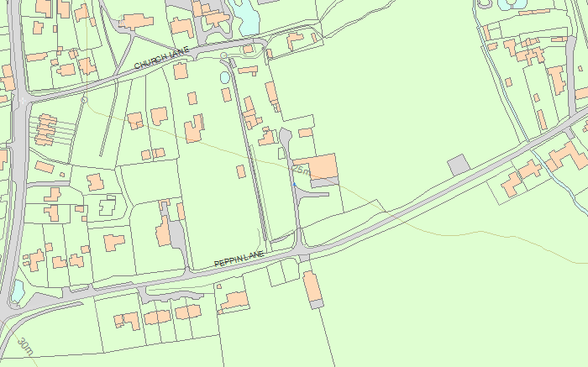The height and width of the screenshot is (367, 588).
Task: Click the 25m contour label
Action: (302, 170)
